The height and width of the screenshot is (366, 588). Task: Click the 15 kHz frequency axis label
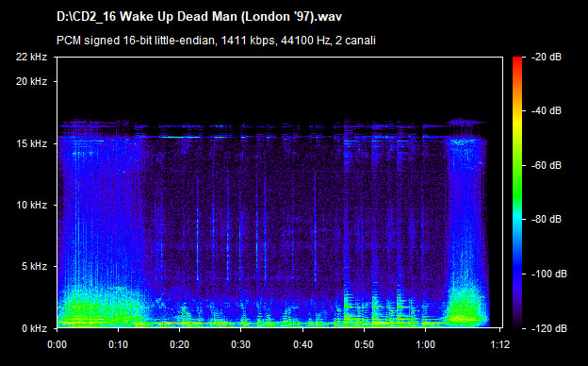pos(31,143)
